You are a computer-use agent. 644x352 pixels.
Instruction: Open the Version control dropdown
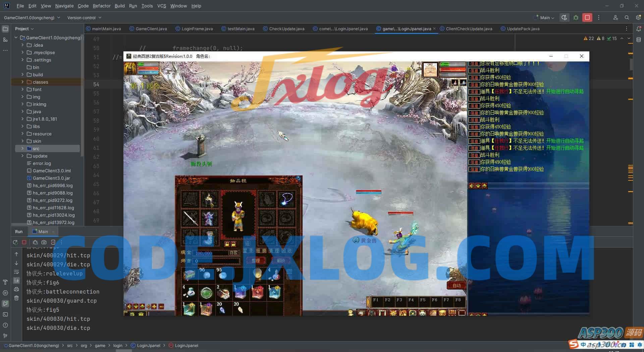pyautogui.click(x=84, y=17)
